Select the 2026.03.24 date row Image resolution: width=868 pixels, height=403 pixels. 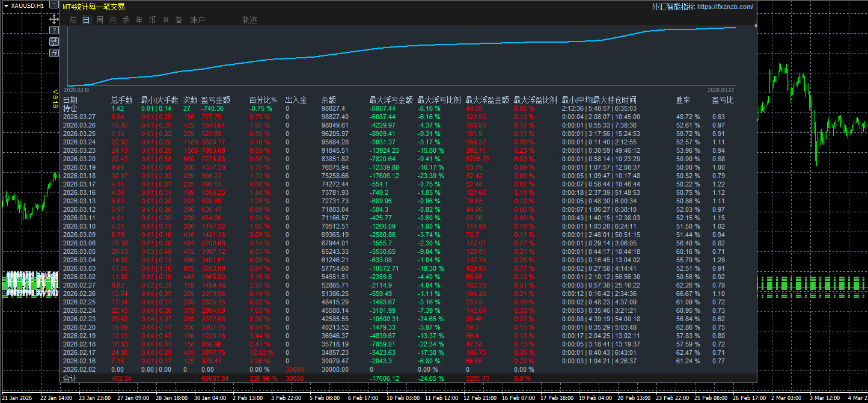pyautogui.click(x=79, y=142)
